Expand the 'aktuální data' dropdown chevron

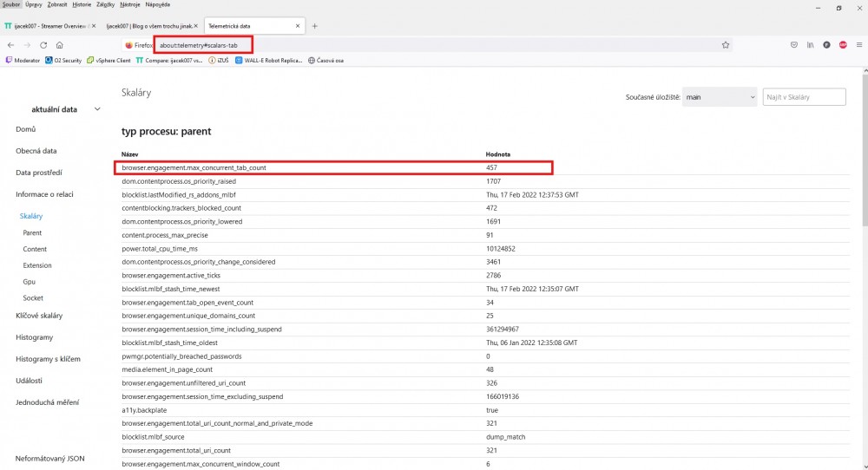(x=97, y=109)
